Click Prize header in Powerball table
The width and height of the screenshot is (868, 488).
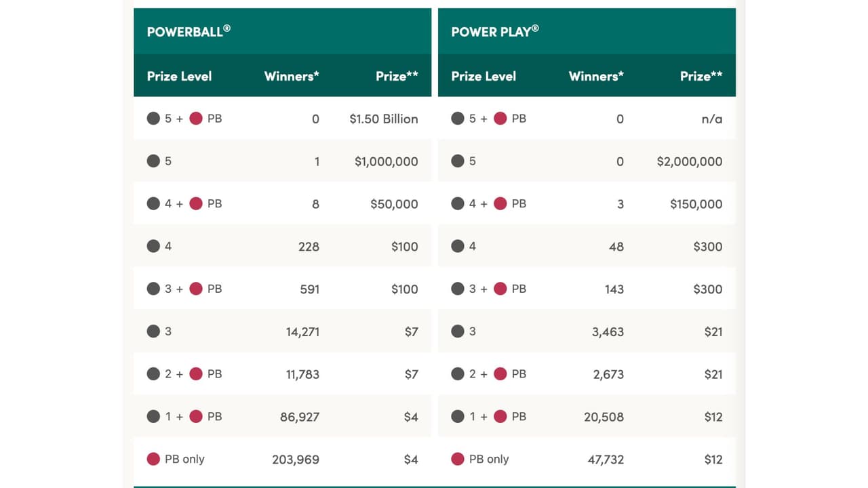(x=397, y=76)
